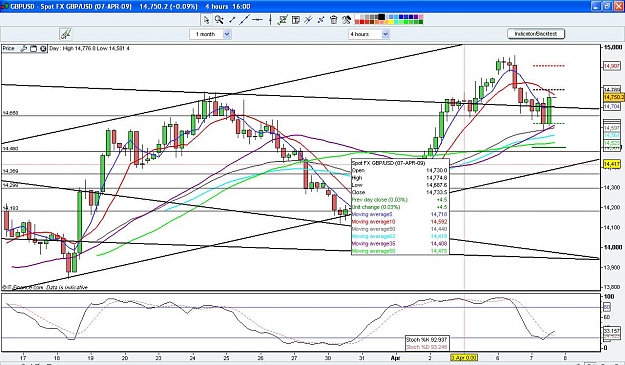Click the stochastic 80 level label box
This screenshot has height=365, width=625.
click(x=607, y=307)
